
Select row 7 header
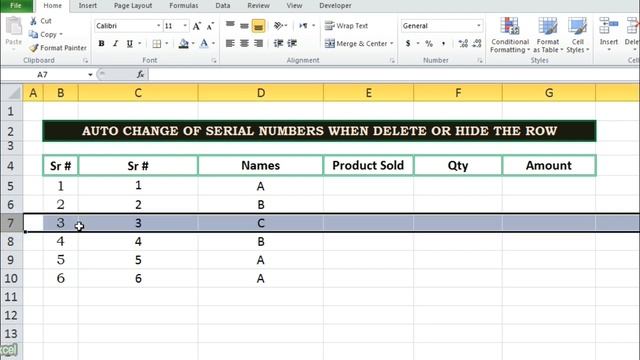11,223
